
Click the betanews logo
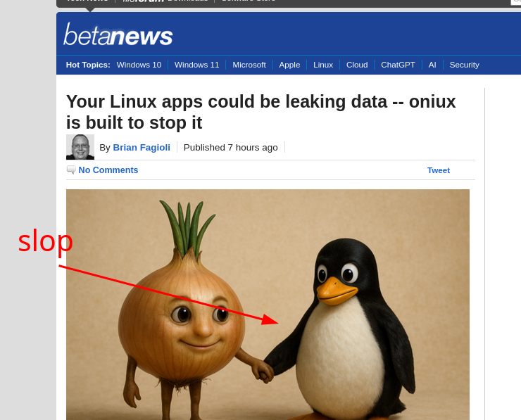tap(118, 34)
